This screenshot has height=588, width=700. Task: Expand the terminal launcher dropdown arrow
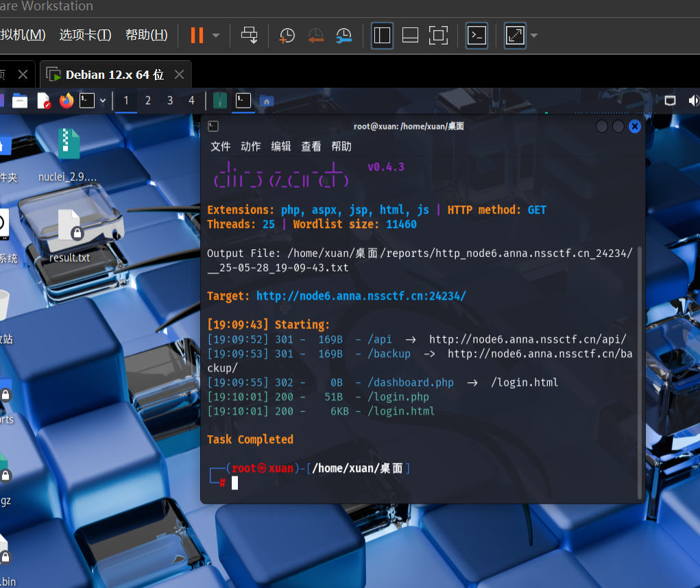103,101
